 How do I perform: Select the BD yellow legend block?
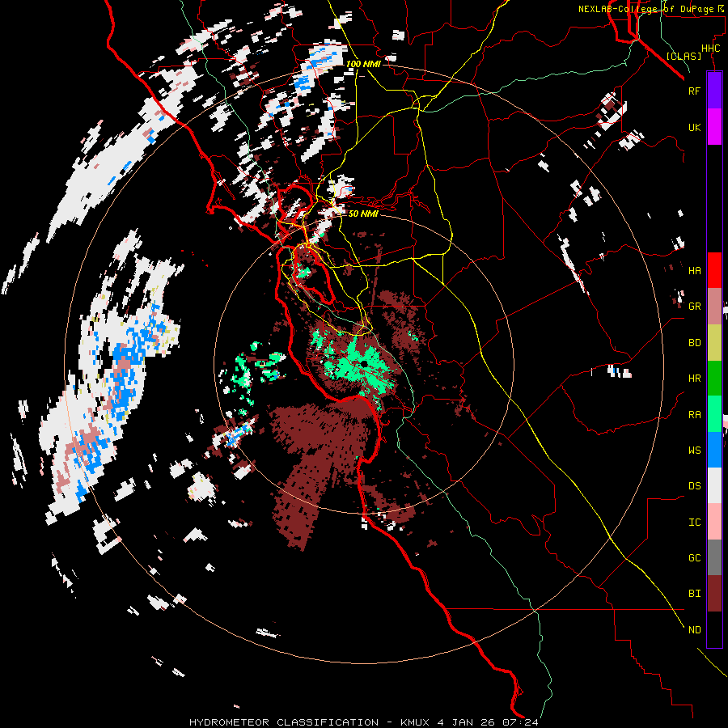click(x=714, y=343)
